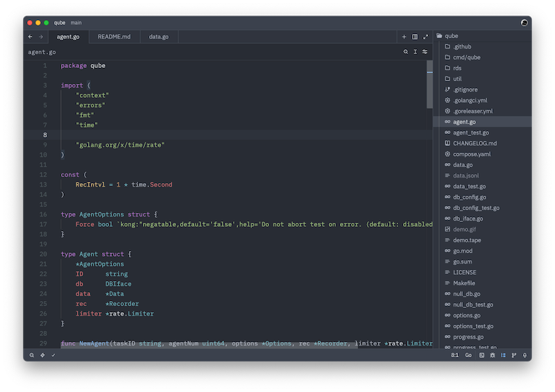
Task: Open .goreleaser.yml file
Action: pos(482,111)
